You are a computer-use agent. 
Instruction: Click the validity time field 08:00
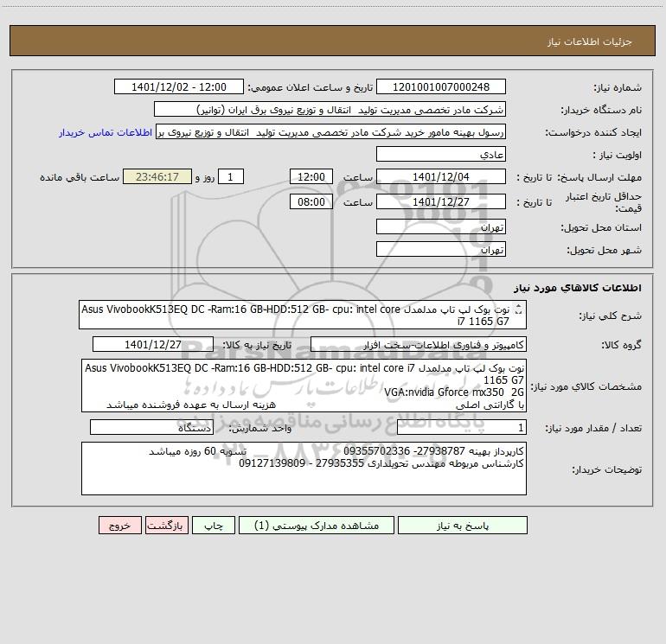click(x=311, y=201)
